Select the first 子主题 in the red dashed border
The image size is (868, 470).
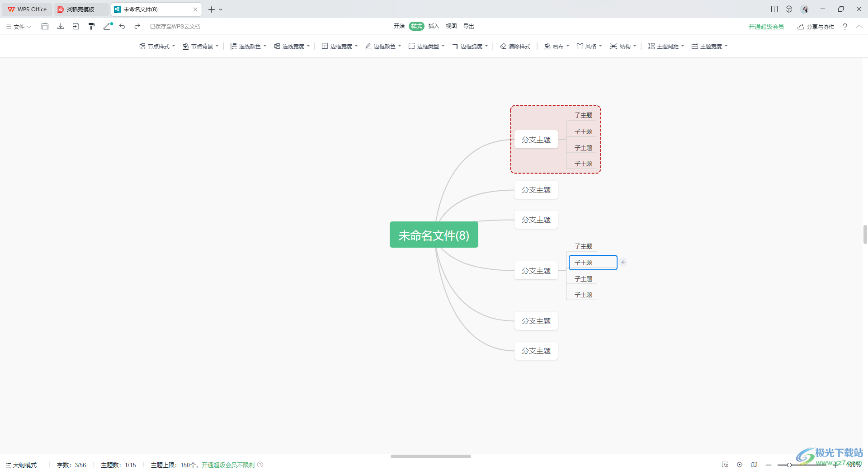pyautogui.click(x=583, y=115)
